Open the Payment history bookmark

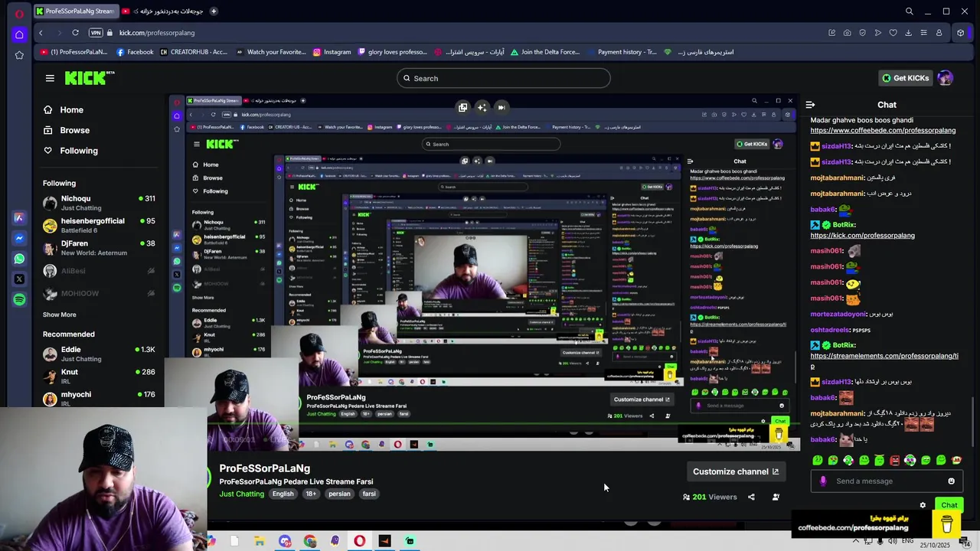pyautogui.click(x=622, y=52)
